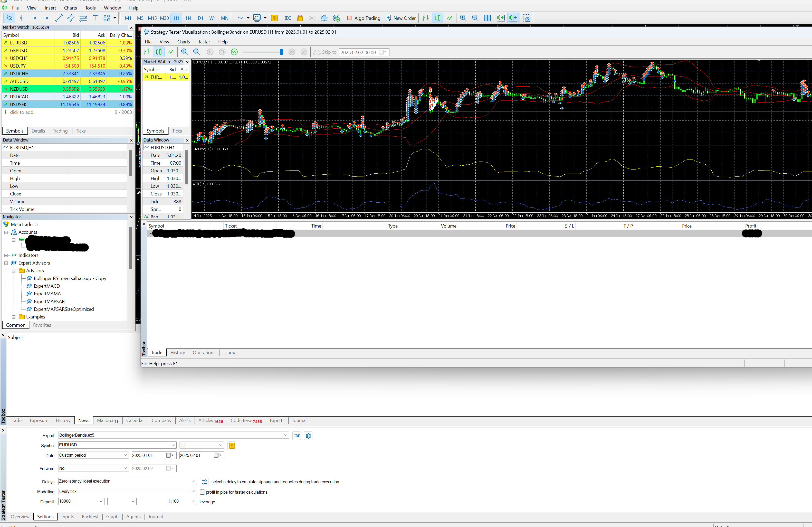Open the IDE MetaEditor from main toolbar

[x=288, y=18]
